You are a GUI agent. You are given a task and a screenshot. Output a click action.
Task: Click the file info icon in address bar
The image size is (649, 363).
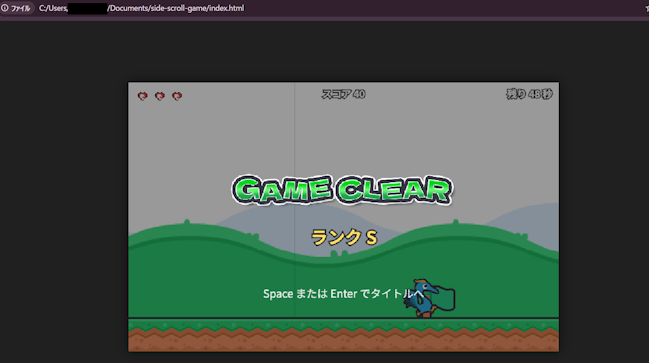coord(5,8)
